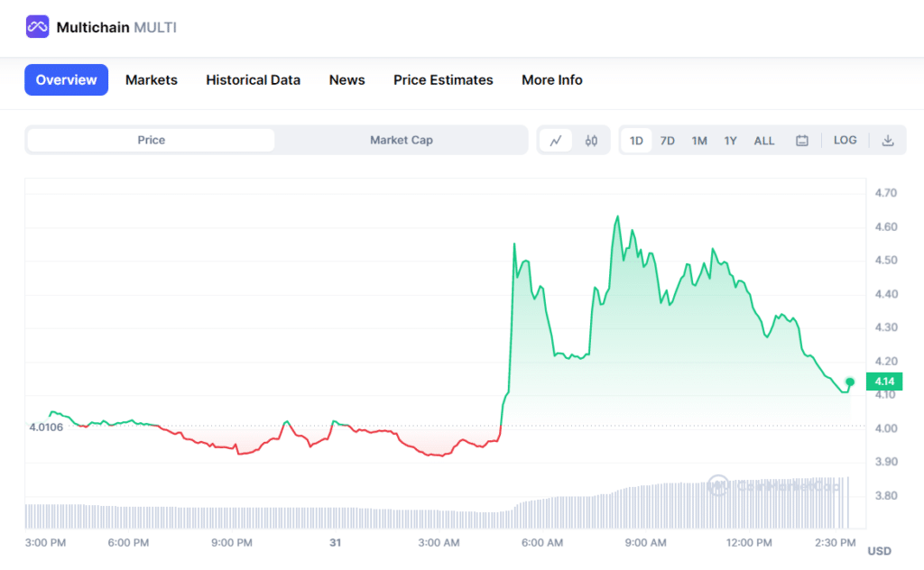This screenshot has height=570, width=924.
Task: Open the Markets tab
Action: (x=152, y=80)
